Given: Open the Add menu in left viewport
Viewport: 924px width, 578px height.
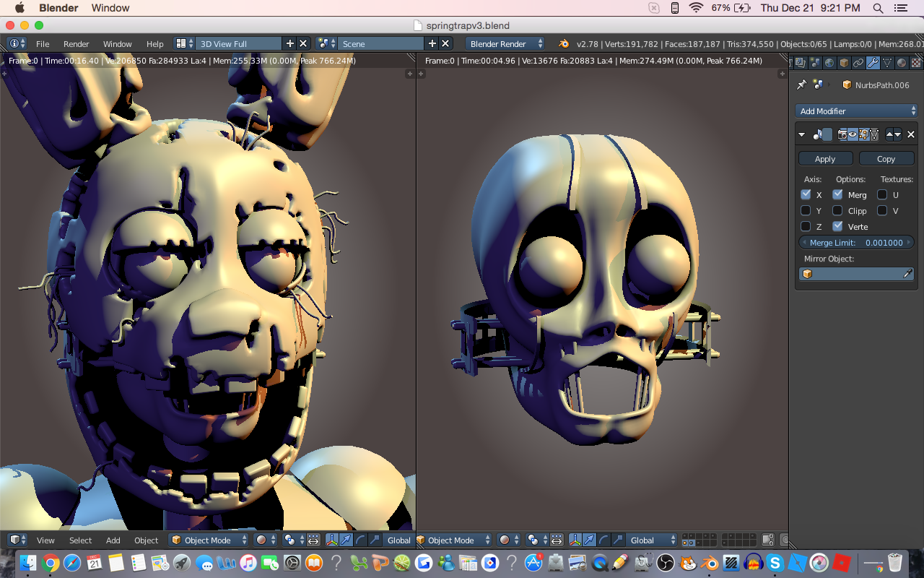Looking at the screenshot, I should [x=113, y=540].
